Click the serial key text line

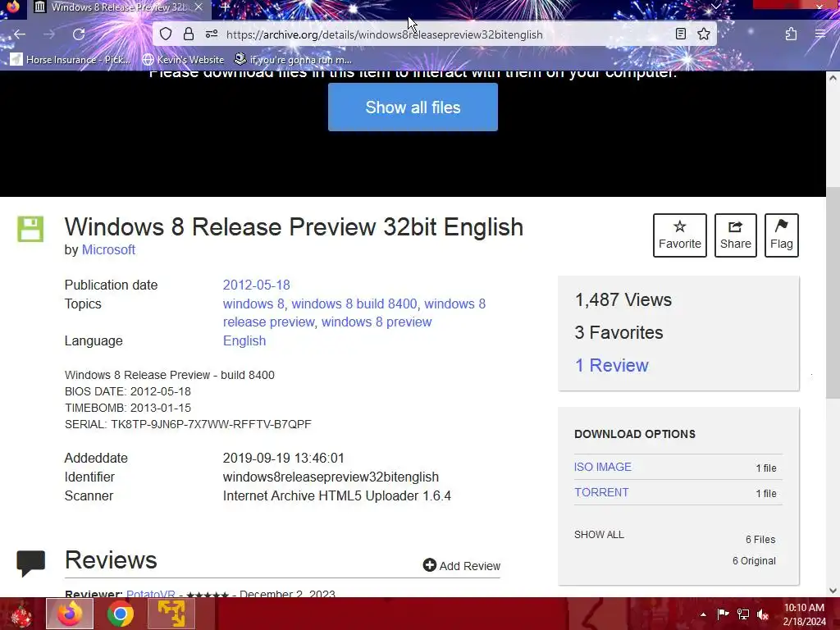pos(188,424)
